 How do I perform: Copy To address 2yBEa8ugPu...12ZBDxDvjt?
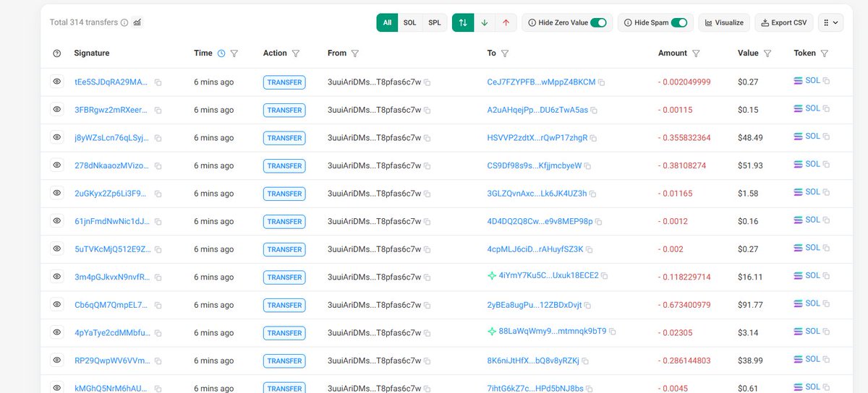588,305
